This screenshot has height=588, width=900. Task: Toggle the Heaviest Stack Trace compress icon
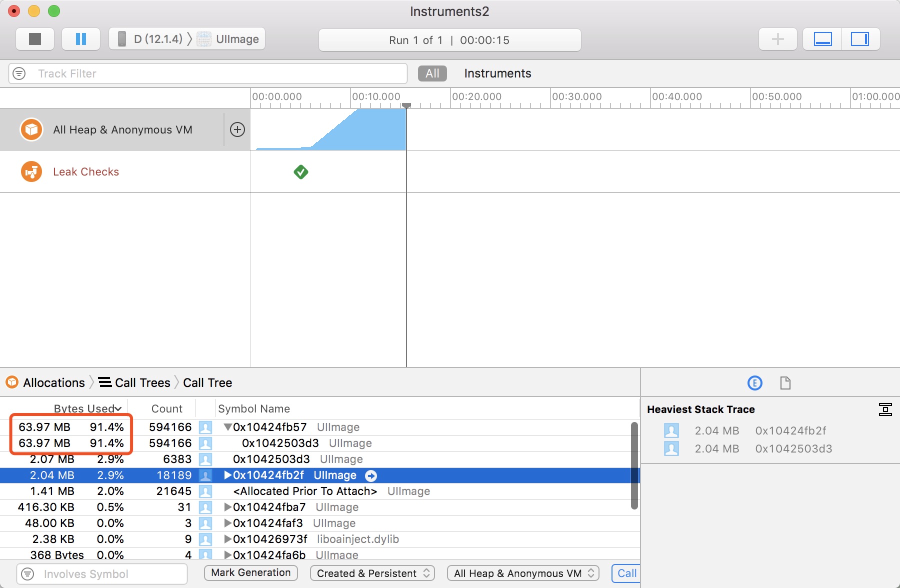[x=885, y=409]
